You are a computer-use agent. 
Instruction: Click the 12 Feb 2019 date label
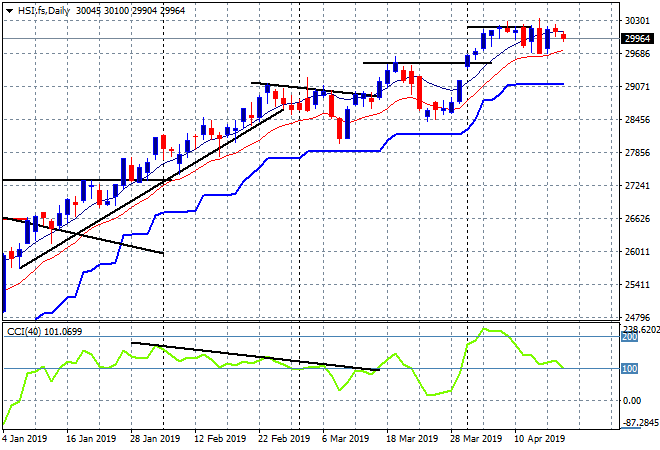point(220,438)
